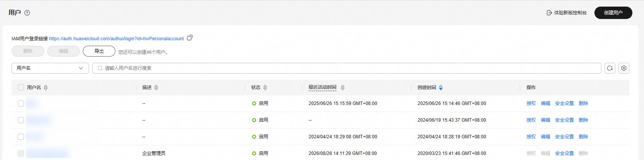Viewport: 644px width, 160px height.
Task: Copy the IAM user login link
Action: point(190,38)
